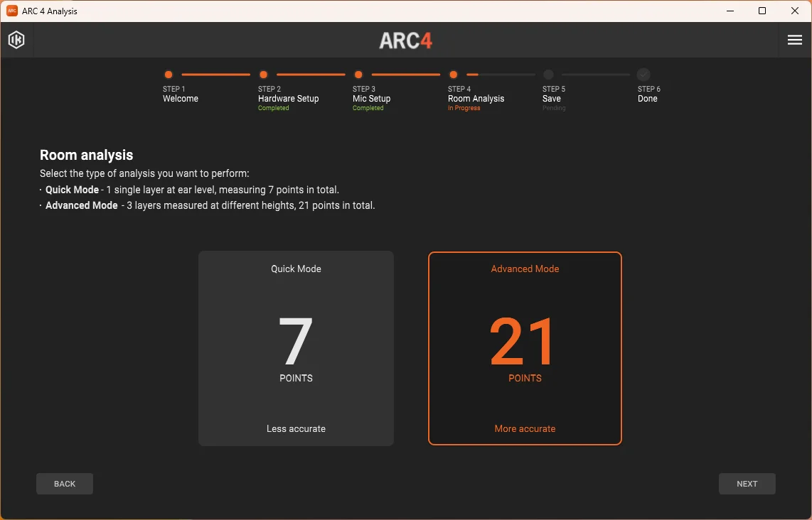Click the Step 6 Done checkmark icon
Image resolution: width=812 pixels, height=520 pixels.
(643, 75)
